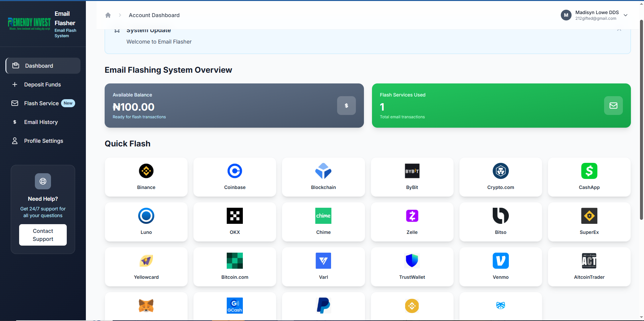Open the Flash Service menu item

tap(41, 103)
